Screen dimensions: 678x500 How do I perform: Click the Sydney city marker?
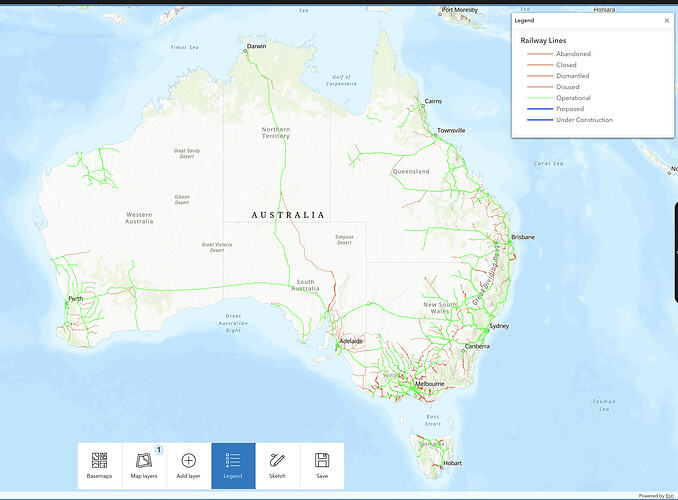click(486, 330)
